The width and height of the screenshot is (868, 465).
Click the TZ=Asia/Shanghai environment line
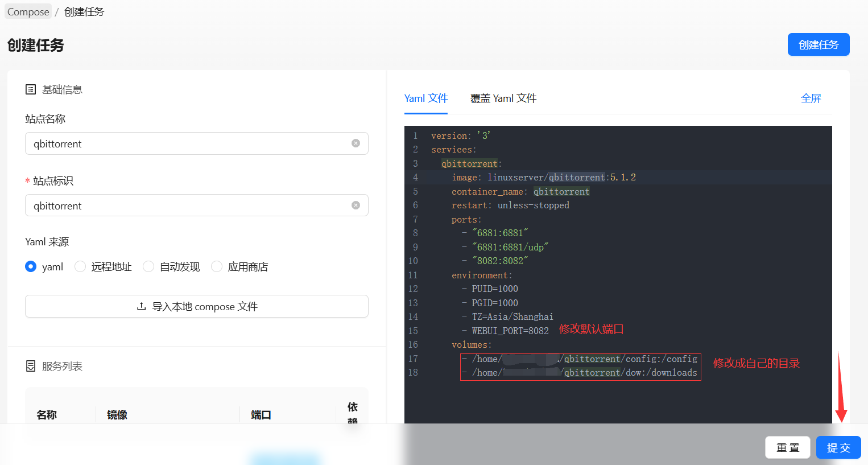pos(507,316)
